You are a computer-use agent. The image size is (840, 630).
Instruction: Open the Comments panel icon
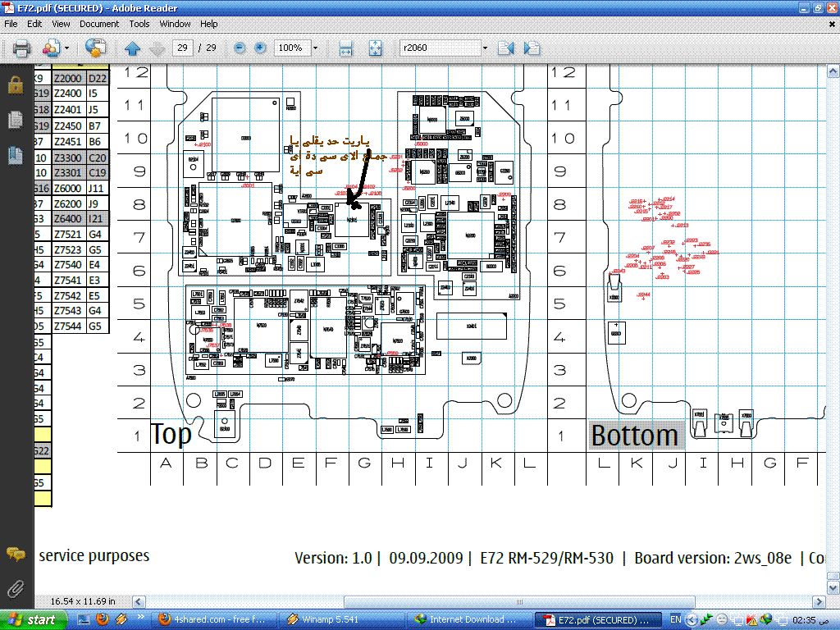(x=16, y=554)
